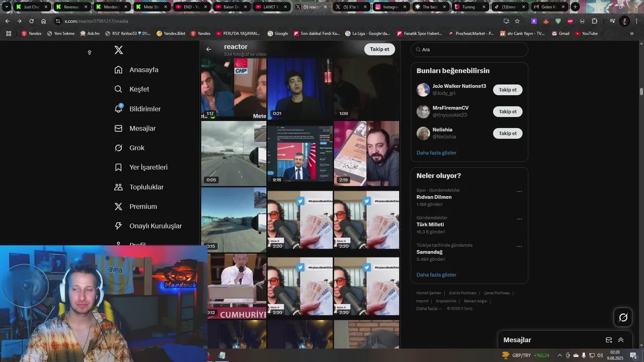Open the Chrome three-dot menu
The height and width of the screenshot is (362, 644).
(636, 21)
